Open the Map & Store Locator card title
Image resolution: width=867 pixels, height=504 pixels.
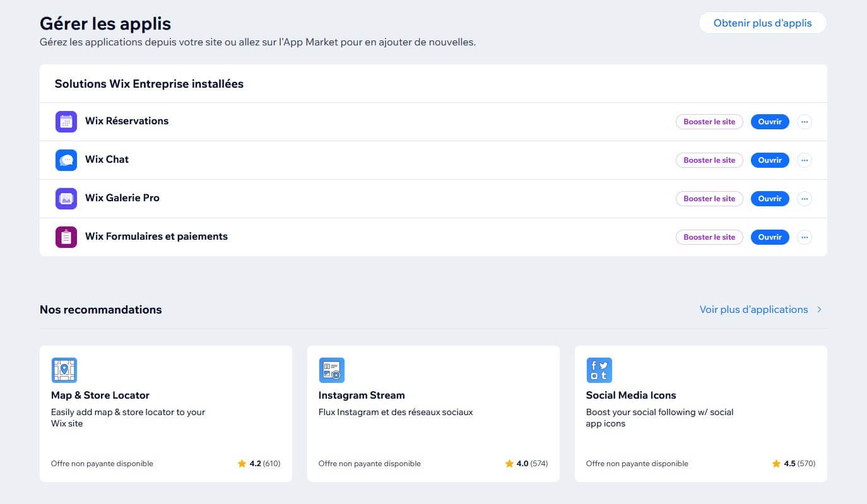[x=100, y=396]
